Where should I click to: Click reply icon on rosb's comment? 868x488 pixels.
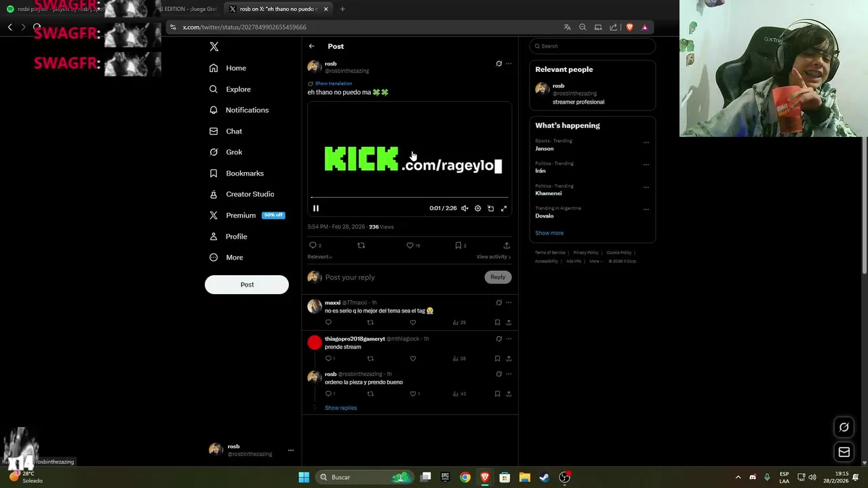pyautogui.click(x=328, y=394)
